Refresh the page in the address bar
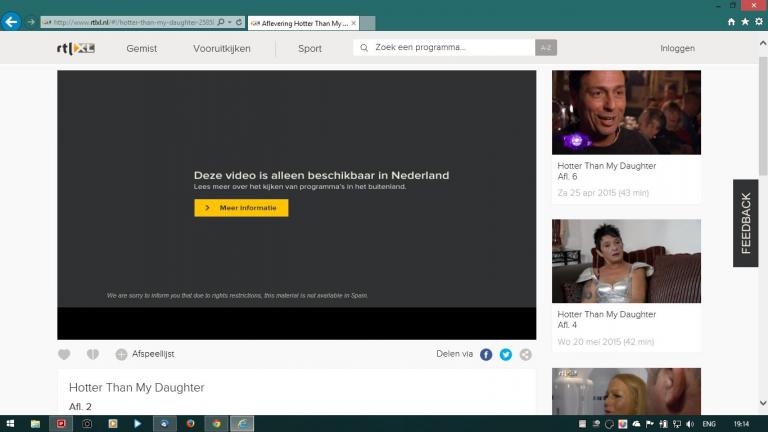Screen dimensions: 768x432 click(x=239, y=21)
